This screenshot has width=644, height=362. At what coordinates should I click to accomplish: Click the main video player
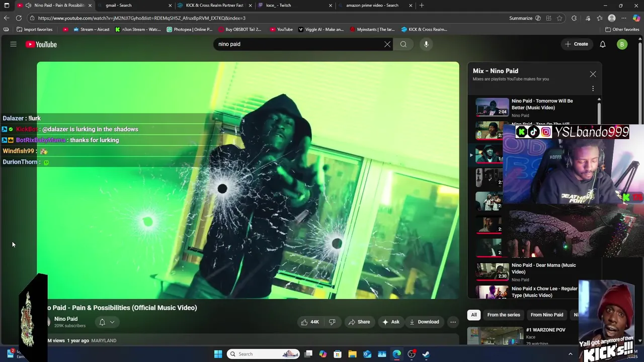(x=248, y=180)
